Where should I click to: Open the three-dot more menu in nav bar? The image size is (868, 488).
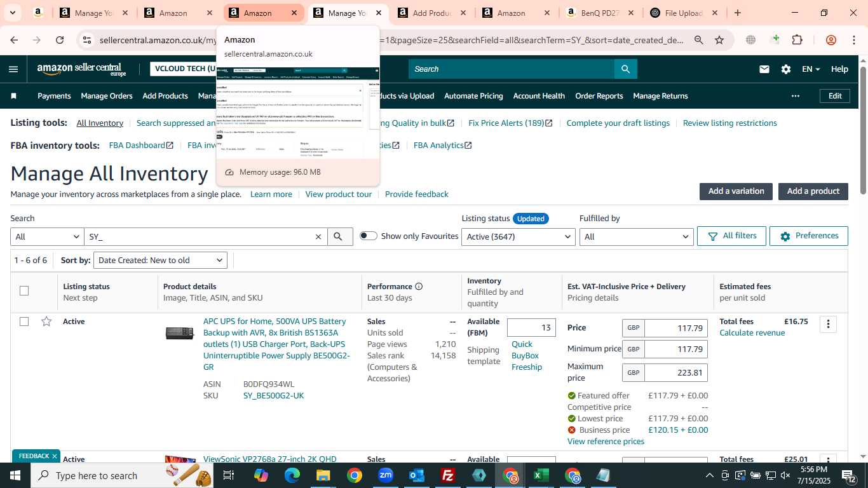click(795, 96)
